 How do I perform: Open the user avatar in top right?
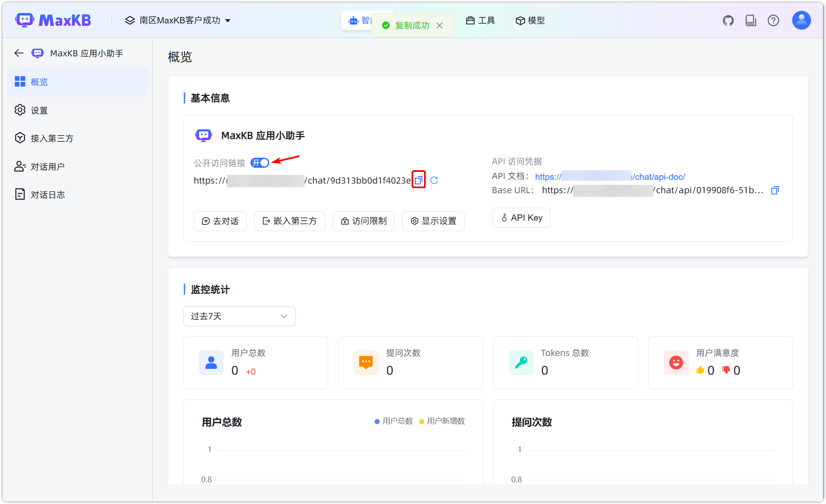point(801,20)
